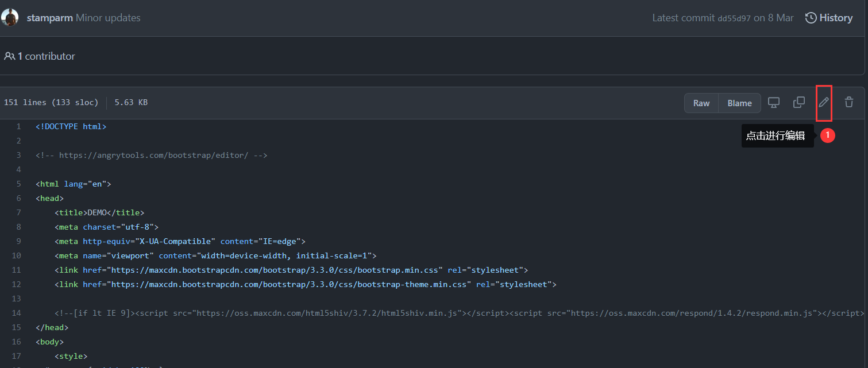Click the Raw button
The height and width of the screenshot is (368, 868).
701,103
